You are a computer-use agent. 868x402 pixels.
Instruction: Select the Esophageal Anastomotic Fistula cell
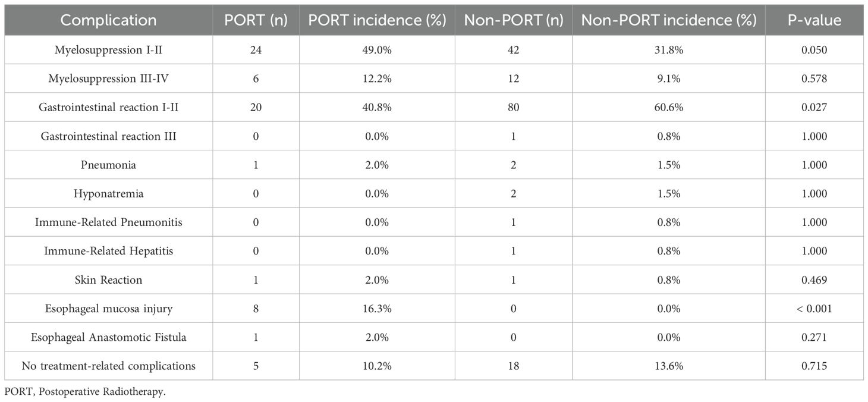coord(108,337)
